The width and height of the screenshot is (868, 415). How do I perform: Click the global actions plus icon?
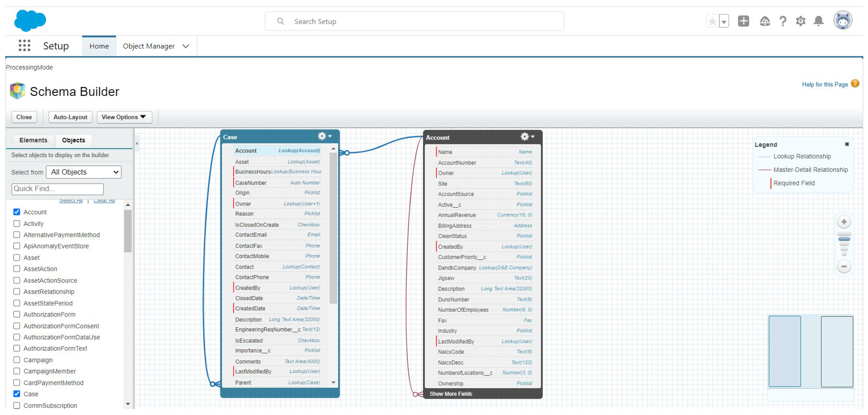tap(743, 21)
